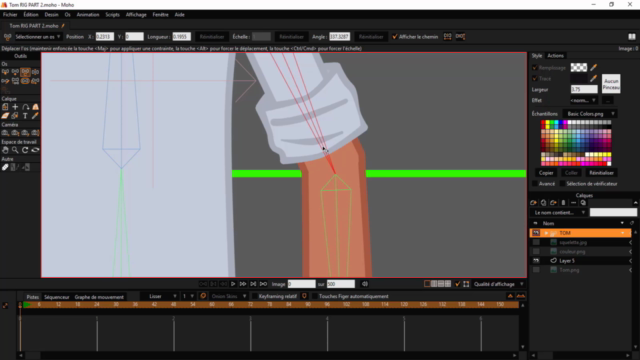Enable Touches Figer automatiquement checkbox

[315, 296]
